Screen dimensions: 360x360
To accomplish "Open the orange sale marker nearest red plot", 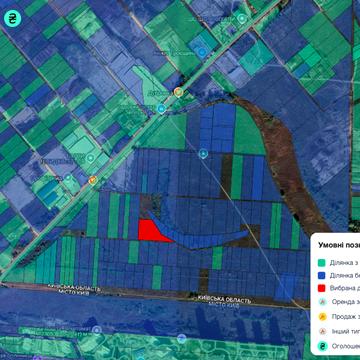I will pos(93,180).
